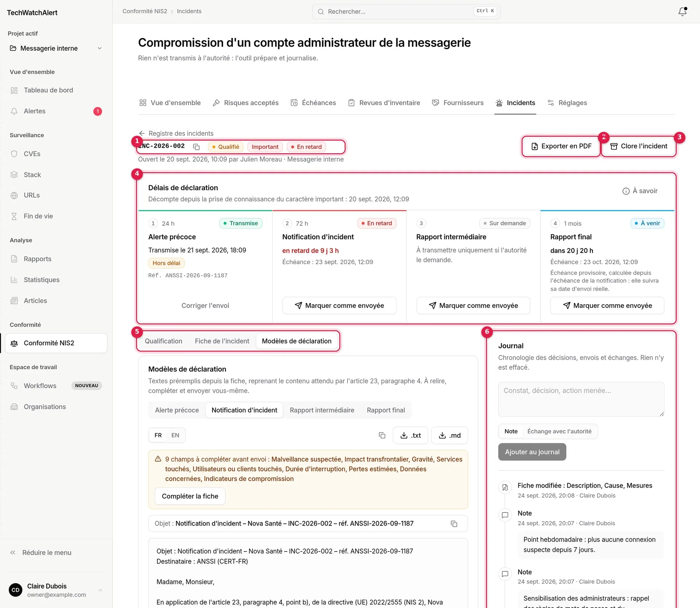Export the incident as PDF
Screen dimensions: 700x608
click(x=561, y=146)
